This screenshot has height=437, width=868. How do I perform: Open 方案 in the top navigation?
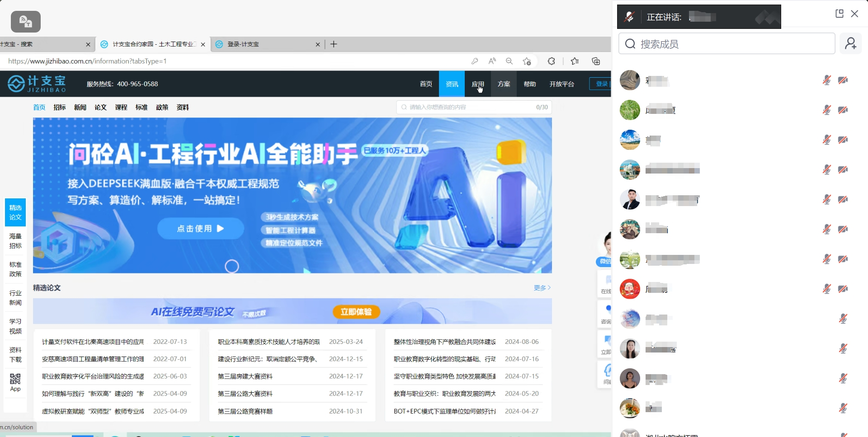click(504, 84)
